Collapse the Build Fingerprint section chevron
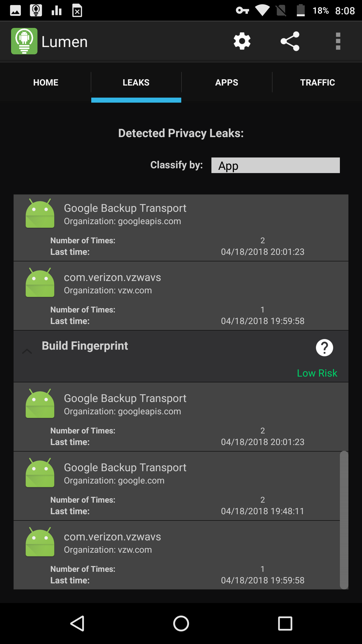This screenshot has width=362, height=644. point(27,351)
